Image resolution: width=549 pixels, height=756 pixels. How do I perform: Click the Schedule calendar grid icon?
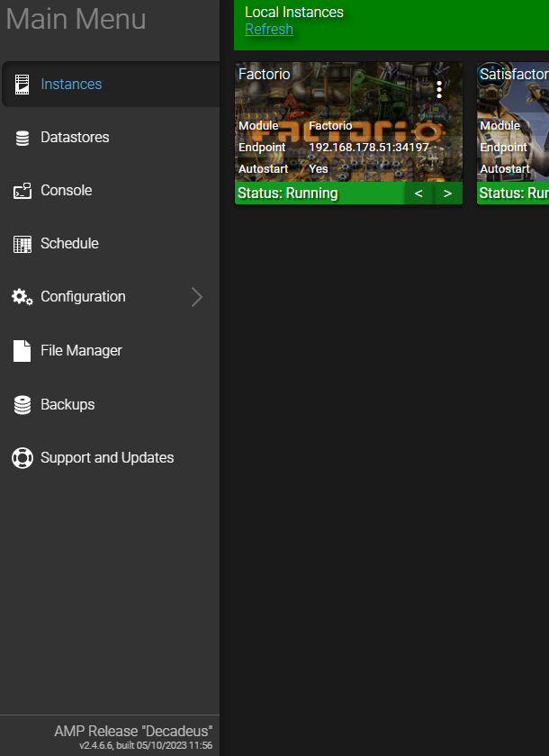pyautogui.click(x=22, y=244)
